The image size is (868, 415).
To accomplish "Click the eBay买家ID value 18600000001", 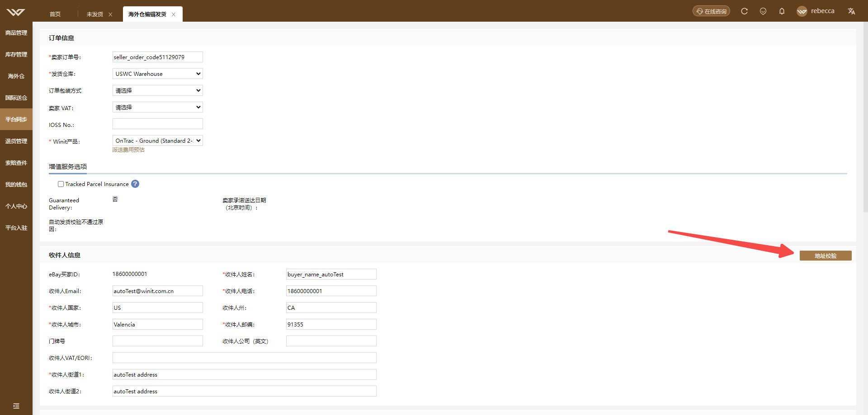I will pos(130,274).
